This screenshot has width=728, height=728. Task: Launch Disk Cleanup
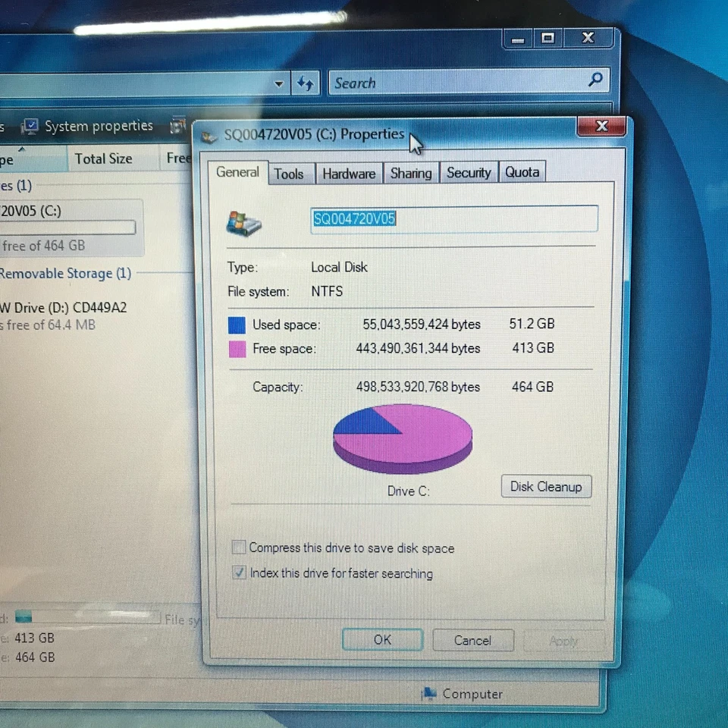(546, 486)
